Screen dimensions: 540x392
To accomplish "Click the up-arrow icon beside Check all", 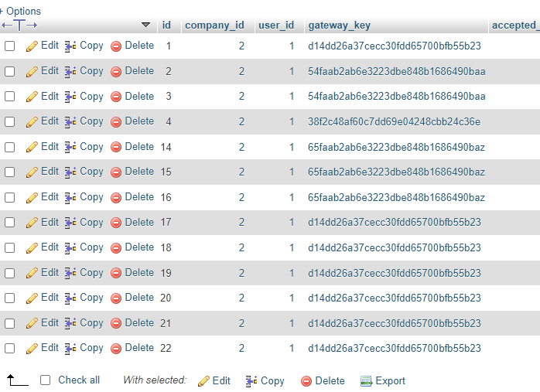I will (17, 380).
